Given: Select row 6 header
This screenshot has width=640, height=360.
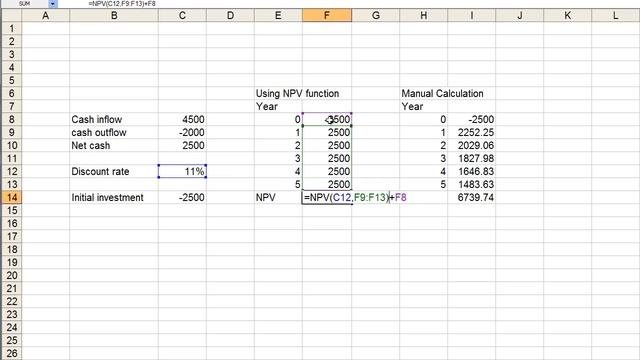Looking at the screenshot, I should pos(11,93).
